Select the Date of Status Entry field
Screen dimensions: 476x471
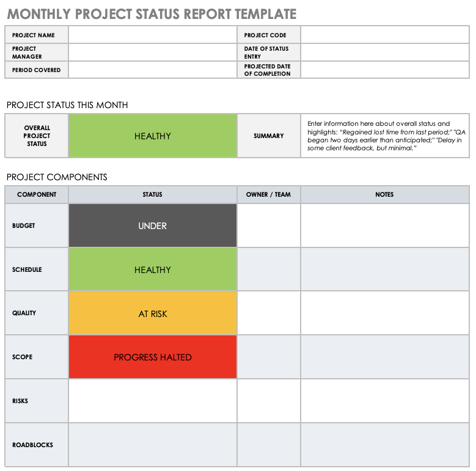[385, 53]
